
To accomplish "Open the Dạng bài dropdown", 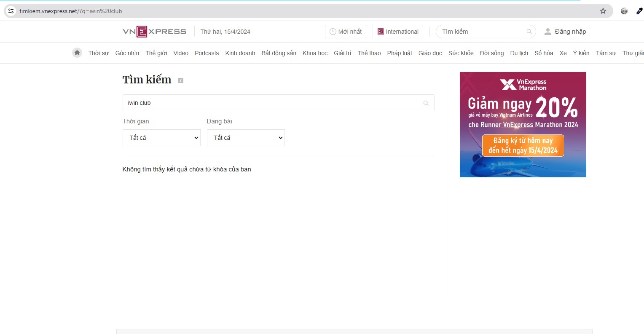I will (246, 138).
